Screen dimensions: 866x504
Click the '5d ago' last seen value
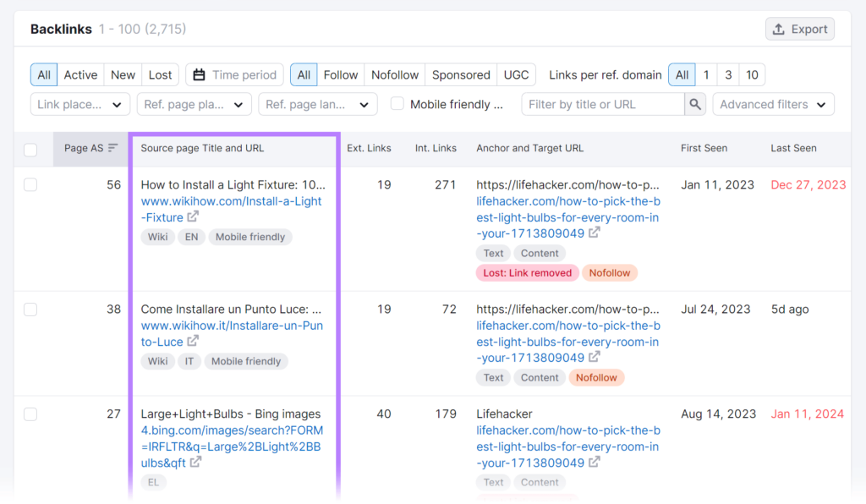pos(790,310)
